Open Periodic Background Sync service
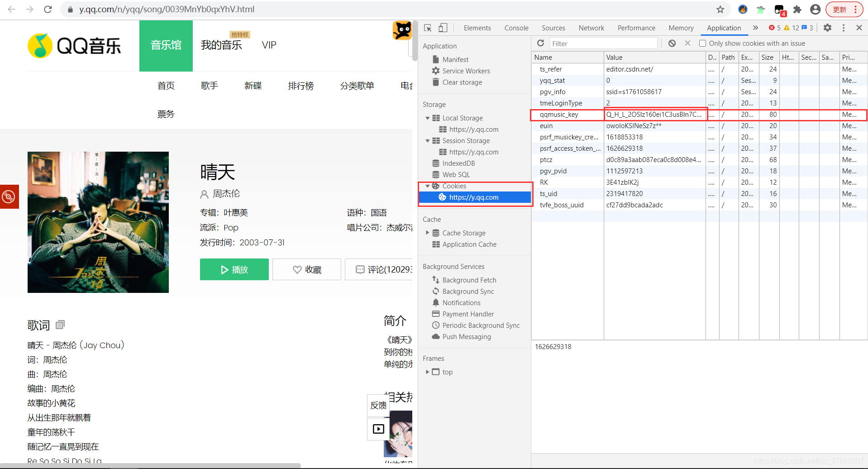 (x=481, y=325)
